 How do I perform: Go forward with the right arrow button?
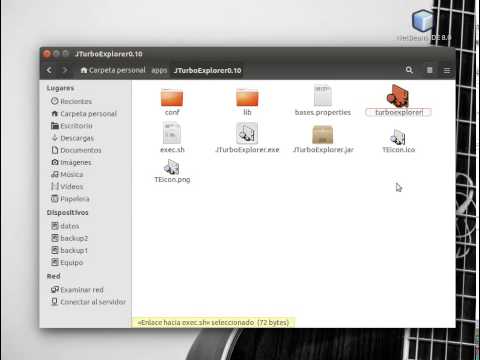point(65,70)
